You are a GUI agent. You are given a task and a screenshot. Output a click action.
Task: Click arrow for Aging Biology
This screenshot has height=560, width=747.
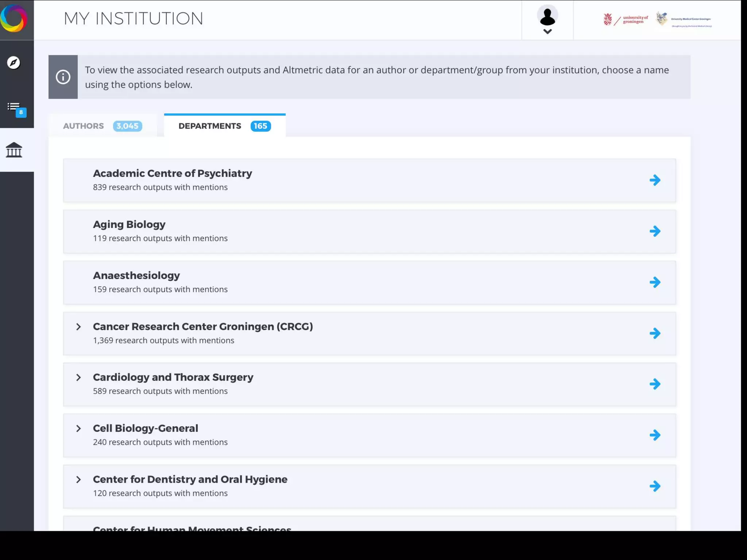coord(655,231)
